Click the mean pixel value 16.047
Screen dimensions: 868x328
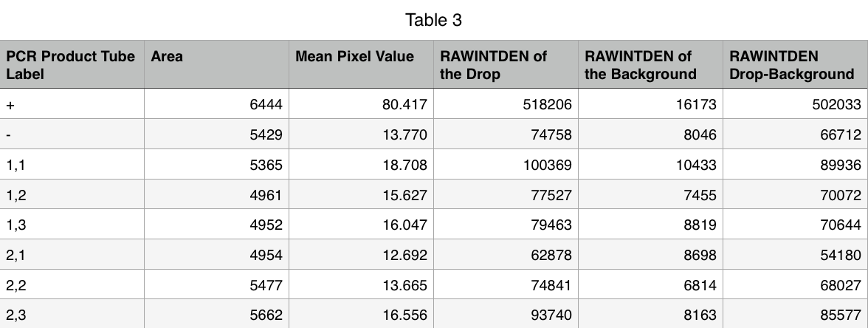tap(404, 225)
